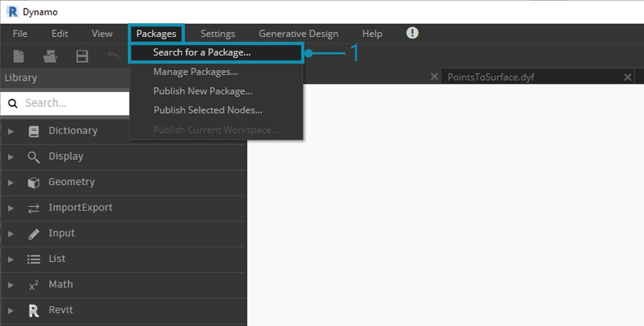Click the New file toolbar icon
Viewport: 644px width, 326px height.
pos(19,56)
